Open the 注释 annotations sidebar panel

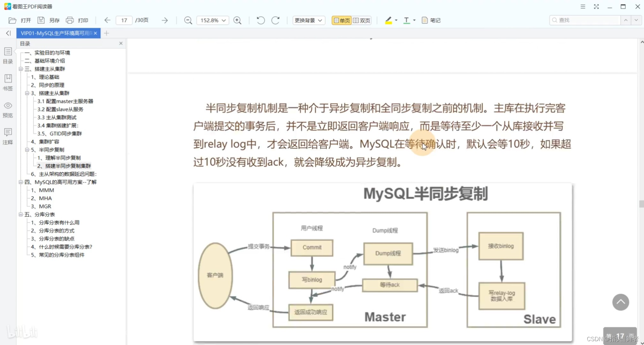(8, 136)
